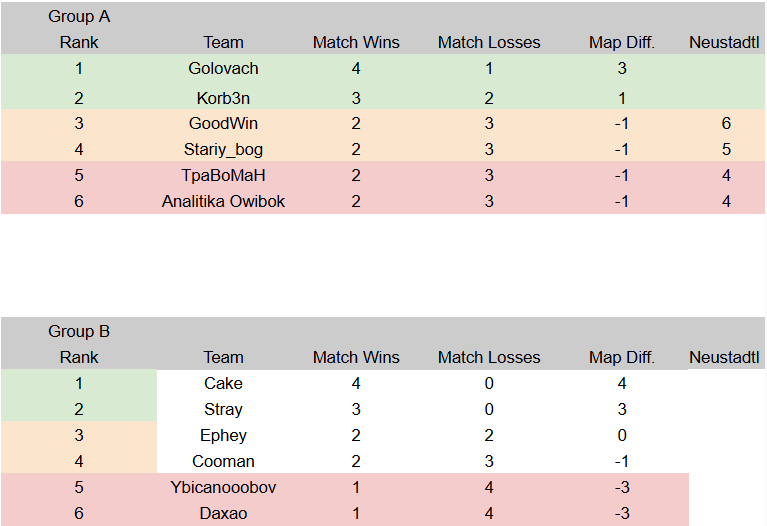This screenshot has width=767, height=526.
Task: Click the Ephey team cell
Action: (x=223, y=436)
